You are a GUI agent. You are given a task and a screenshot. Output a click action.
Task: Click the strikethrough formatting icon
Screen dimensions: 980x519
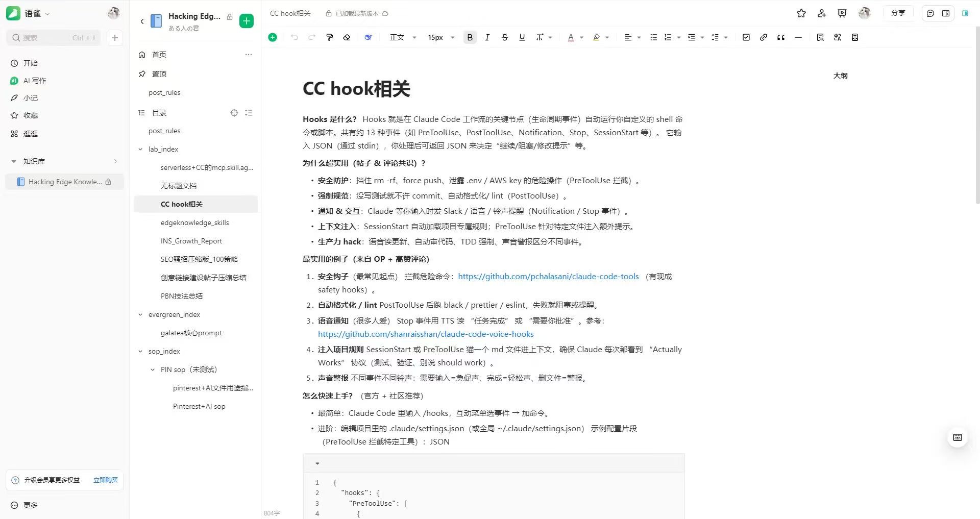click(x=504, y=37)
